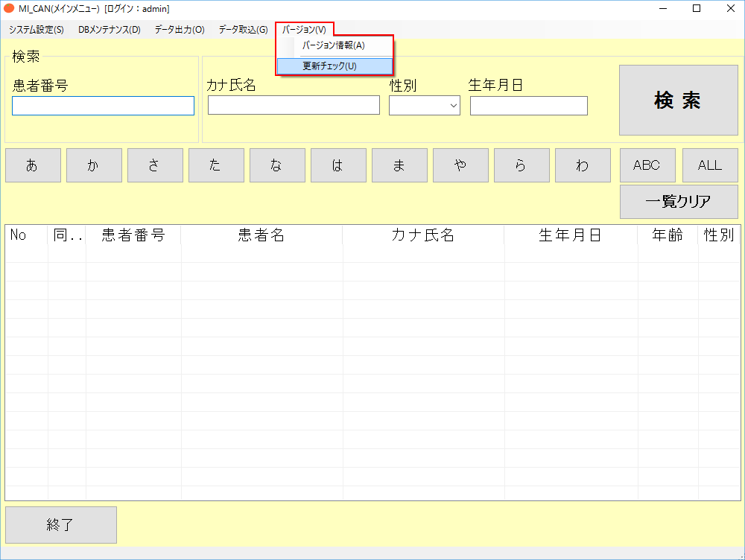
Task: Click the 患者番号 input field
Action: [103, 106]
